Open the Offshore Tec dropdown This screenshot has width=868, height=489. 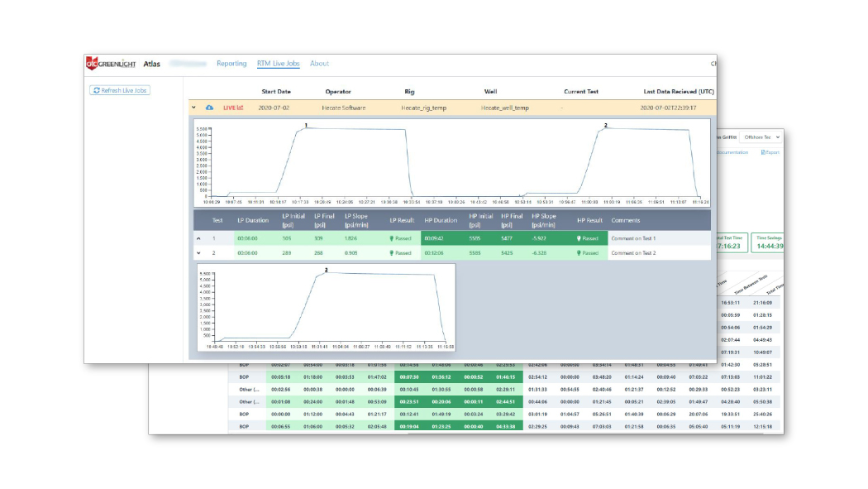(x=761, y=137)
